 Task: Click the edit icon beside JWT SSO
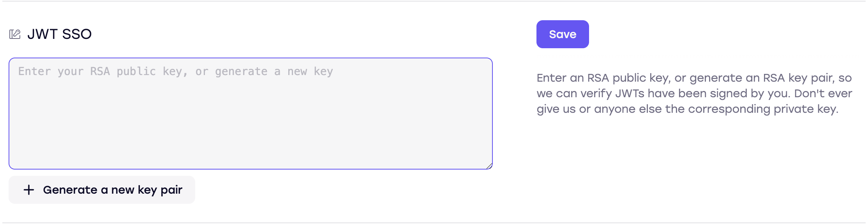(15, 34)
